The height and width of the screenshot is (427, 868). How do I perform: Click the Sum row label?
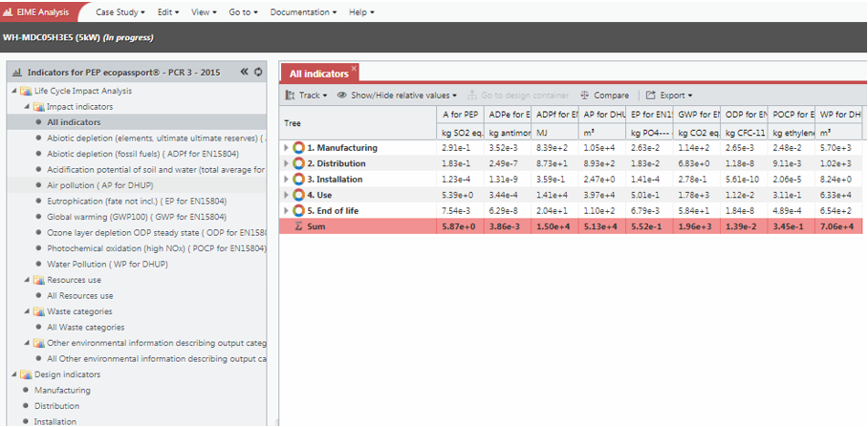pos(317,226)
